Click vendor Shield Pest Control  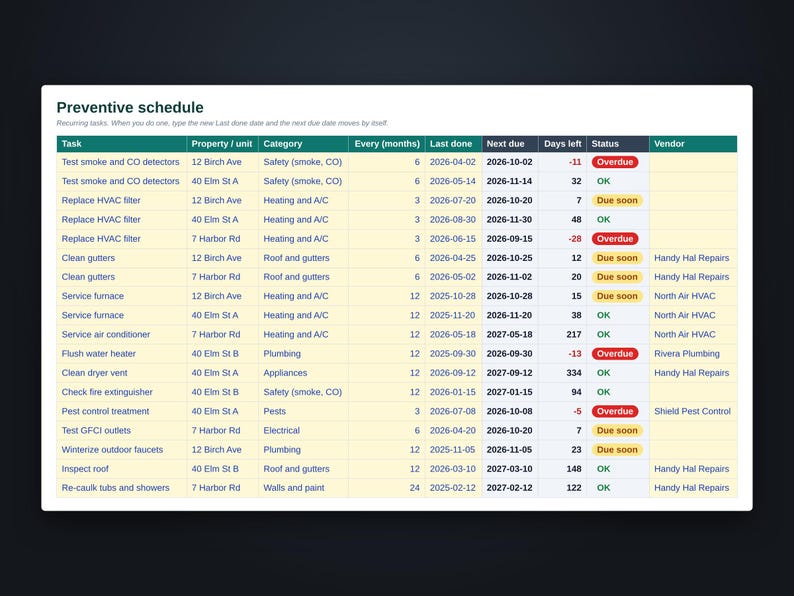pyautogui.click(x=692, y=412)
